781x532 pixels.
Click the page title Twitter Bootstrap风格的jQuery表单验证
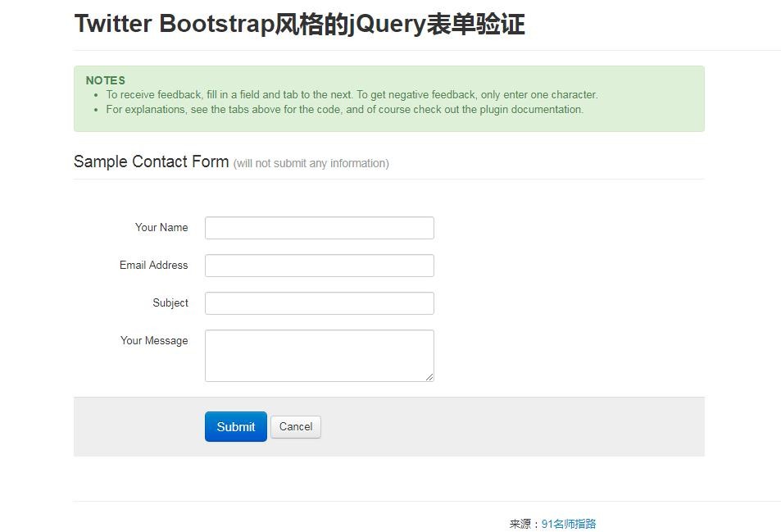[299, 24]
